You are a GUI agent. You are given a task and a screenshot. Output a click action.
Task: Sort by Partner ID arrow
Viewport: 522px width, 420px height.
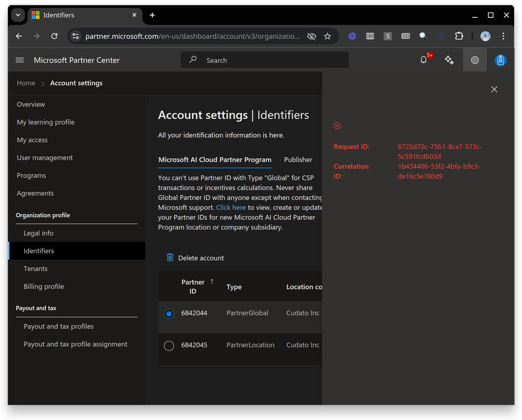click(212, 282)
